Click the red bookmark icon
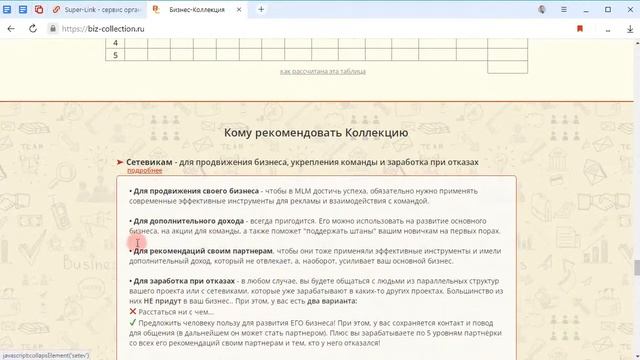640x360 pixels. [580, 29]
